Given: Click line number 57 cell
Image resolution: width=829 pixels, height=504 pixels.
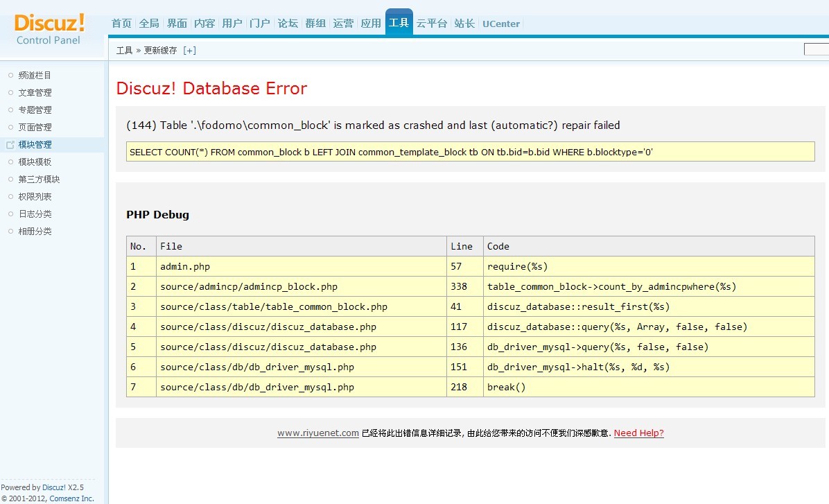Looking at the screenshot, I should (x=464, y=266).
